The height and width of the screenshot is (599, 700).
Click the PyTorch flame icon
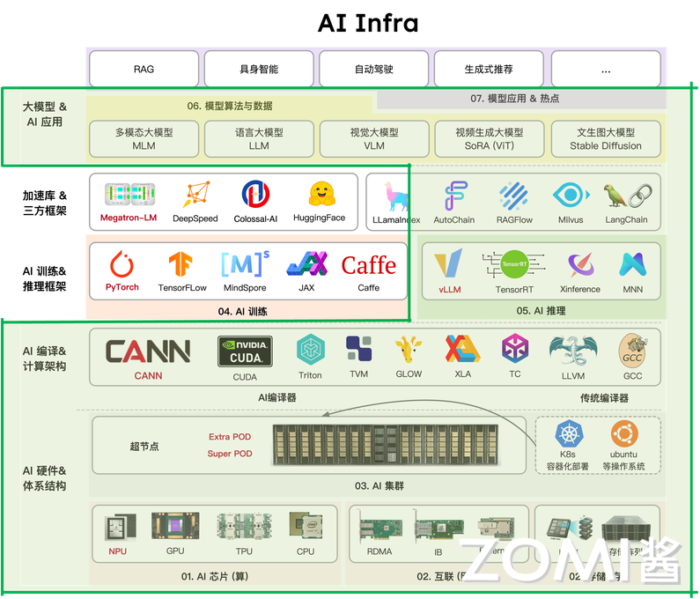point(122,264)
